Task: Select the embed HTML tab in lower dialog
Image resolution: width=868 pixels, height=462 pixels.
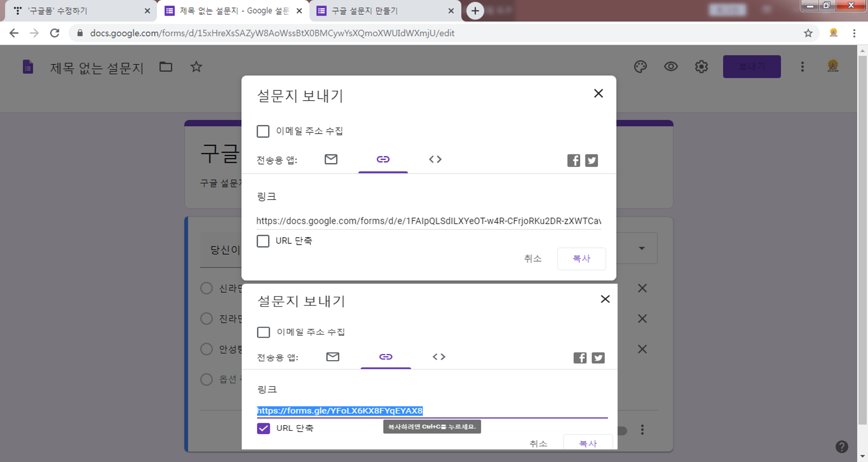Action: (439, 357)
